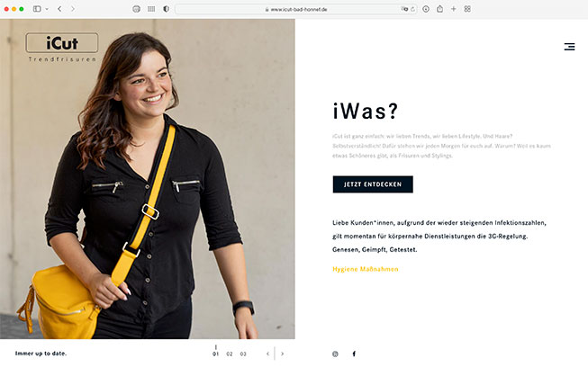Screen dimensions: 588x367
Task: Go back with the browser back arrow
Action: [59, 9]
